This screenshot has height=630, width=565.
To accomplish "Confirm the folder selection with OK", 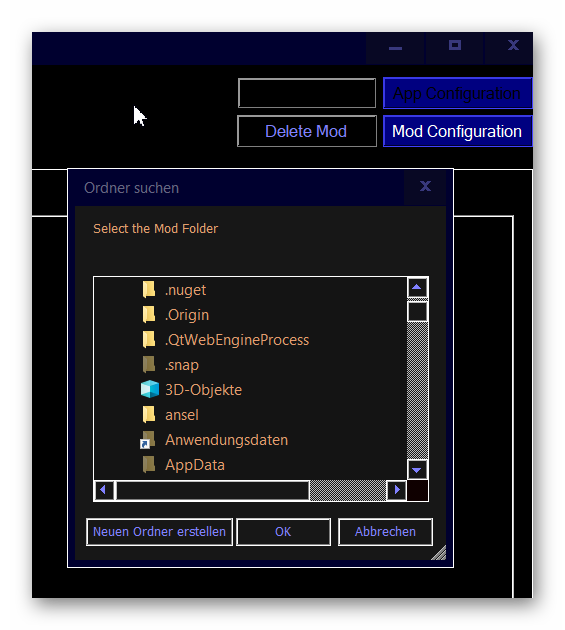I will point(283,532).
